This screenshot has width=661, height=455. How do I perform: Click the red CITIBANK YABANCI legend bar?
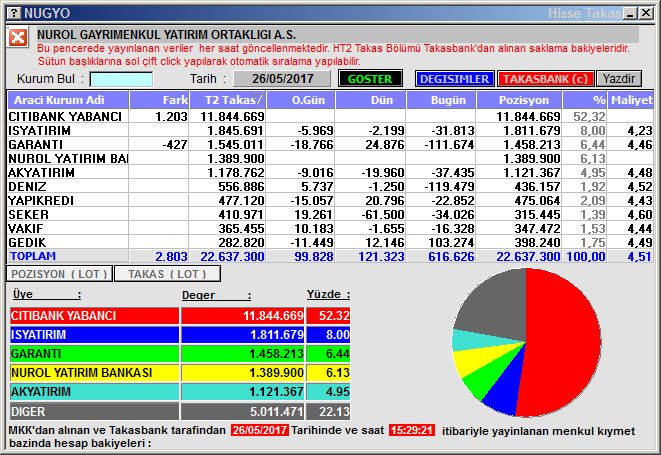95,316
